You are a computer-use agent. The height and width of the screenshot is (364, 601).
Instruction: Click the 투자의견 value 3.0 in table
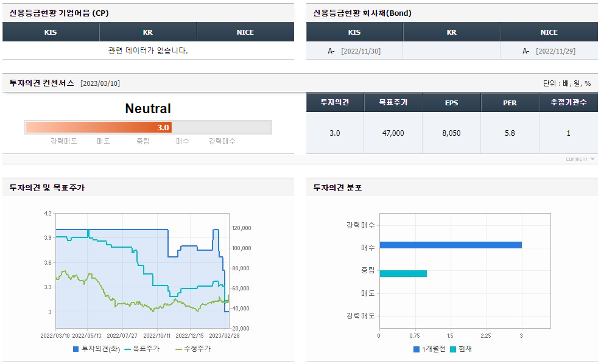[x=335, y=133]
